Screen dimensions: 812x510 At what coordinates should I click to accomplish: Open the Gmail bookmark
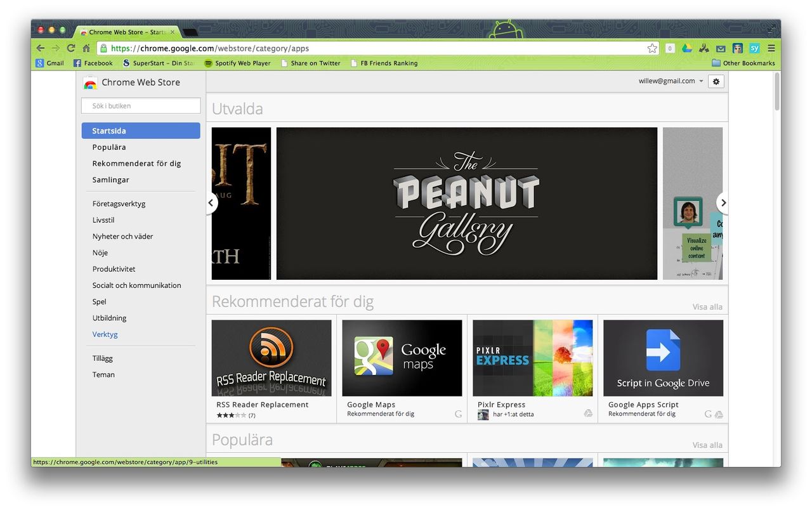[x=49, y=63]
